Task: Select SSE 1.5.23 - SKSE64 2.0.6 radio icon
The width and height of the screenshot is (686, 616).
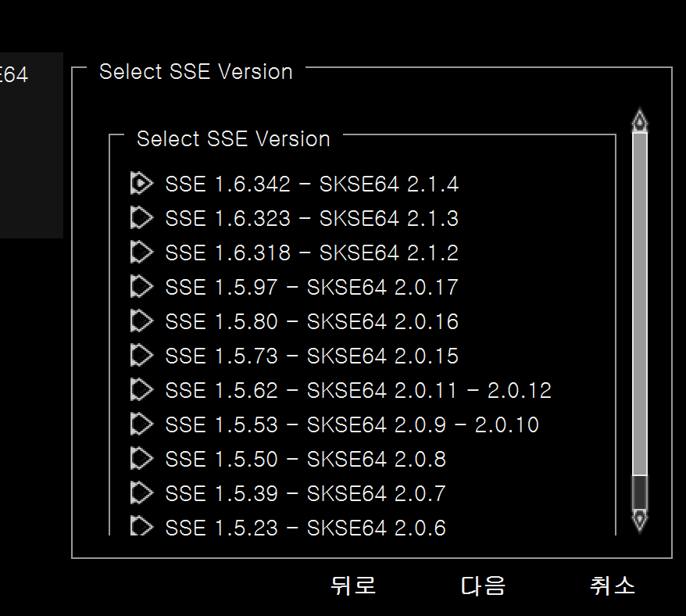Action: coord(141,526)
